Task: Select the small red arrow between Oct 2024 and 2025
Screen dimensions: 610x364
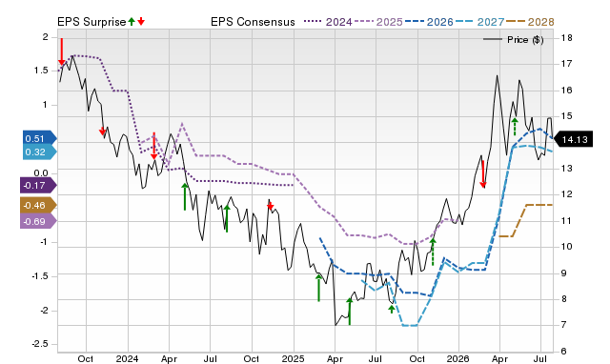Action: click(x=270, y=205)
